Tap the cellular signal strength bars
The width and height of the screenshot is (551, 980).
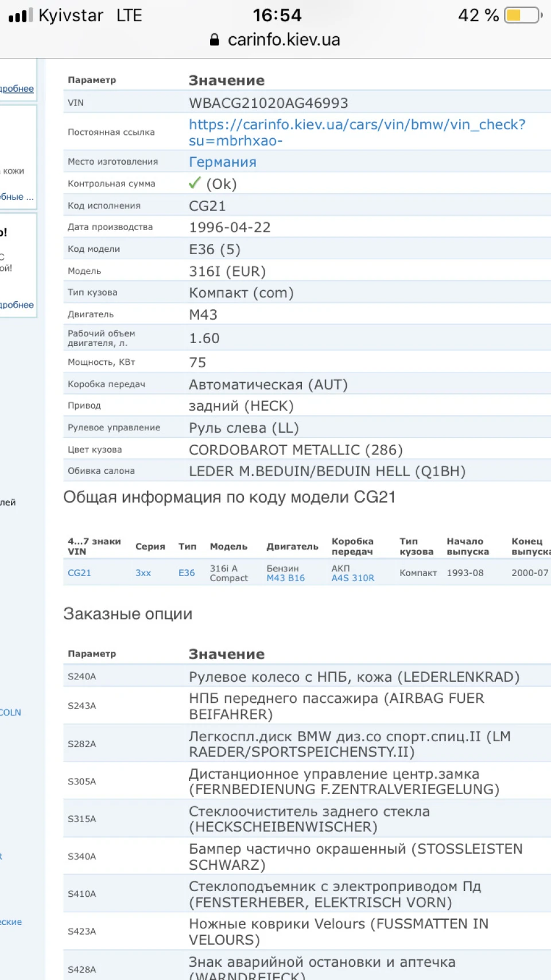click(21, 15)
